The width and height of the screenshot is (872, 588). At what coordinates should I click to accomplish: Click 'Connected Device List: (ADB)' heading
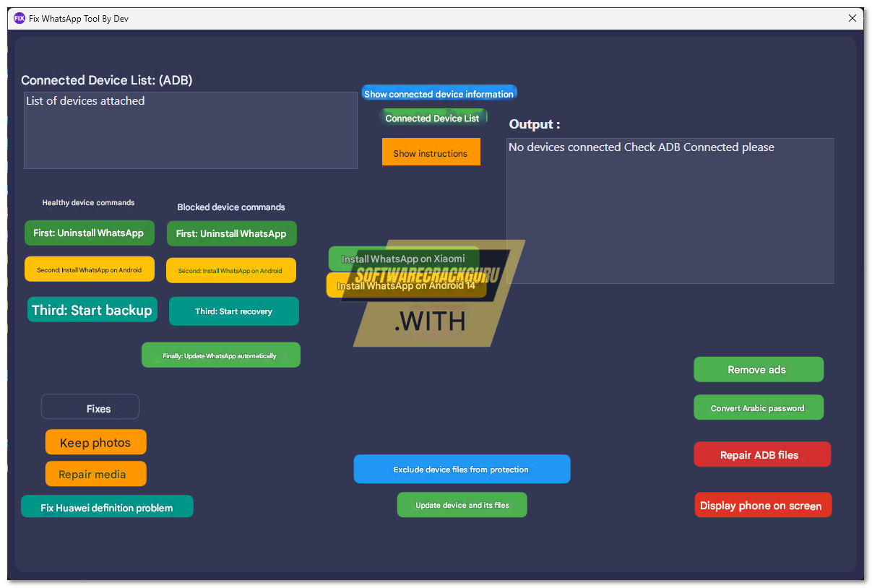click(x=107, y=80)
